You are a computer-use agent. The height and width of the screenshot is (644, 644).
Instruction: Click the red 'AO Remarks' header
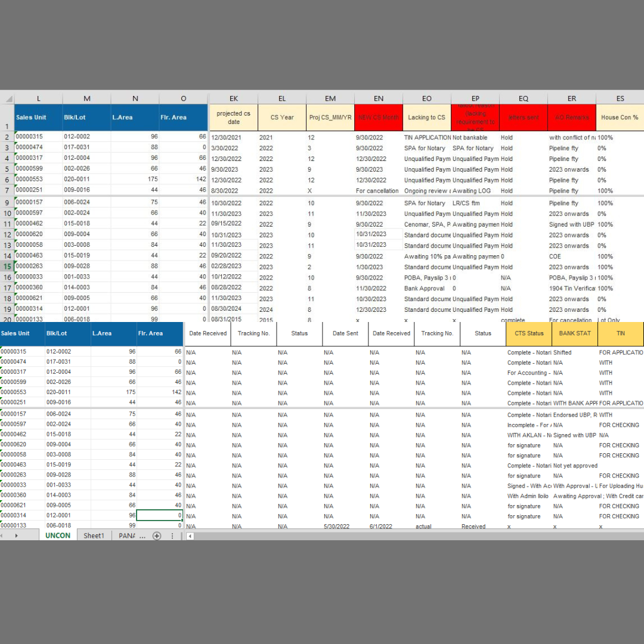[x=572, y=117]
